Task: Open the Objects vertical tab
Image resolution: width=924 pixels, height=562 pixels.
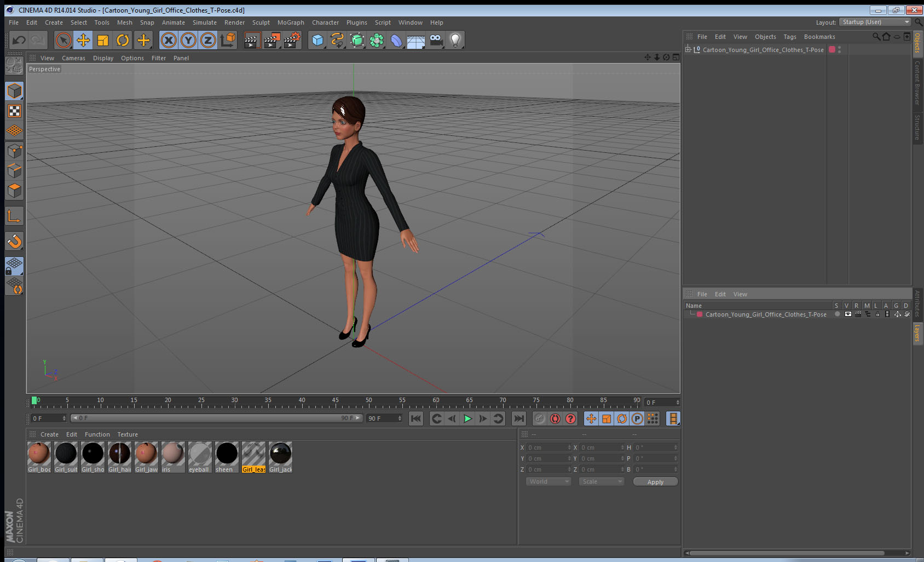Action: (917, 43)
